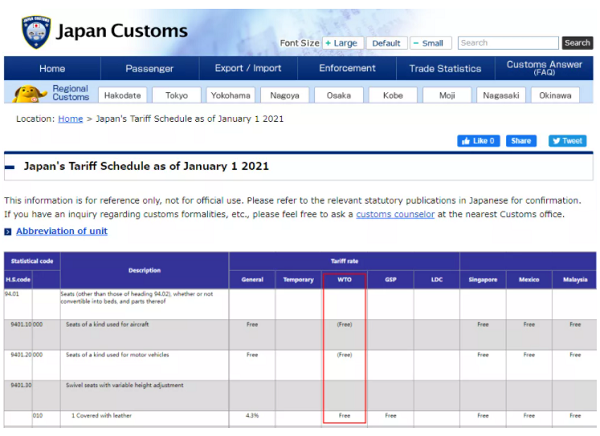This screenshot has width=600, height=436.
Task: Click the Description column header
Action: (144, 270)
